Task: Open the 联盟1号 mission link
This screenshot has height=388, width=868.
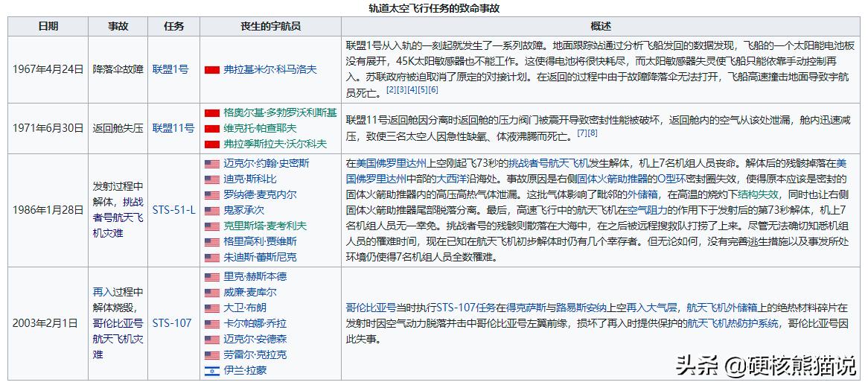Action: (x=170, y=70)
